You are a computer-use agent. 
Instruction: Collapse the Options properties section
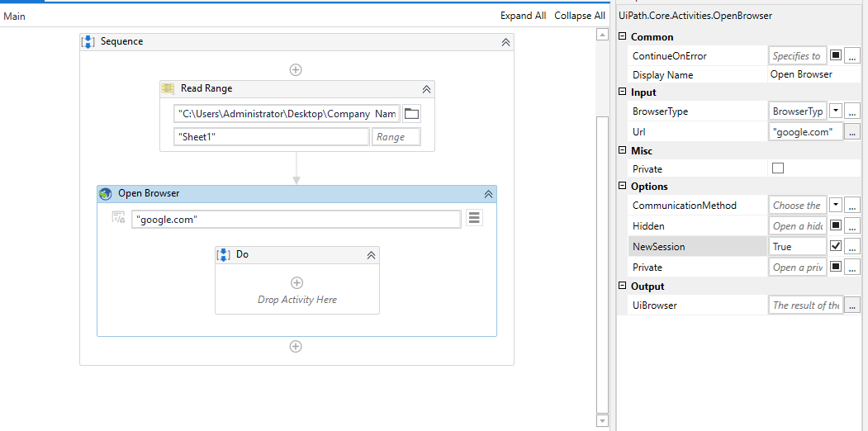click(x=623, y=186)
